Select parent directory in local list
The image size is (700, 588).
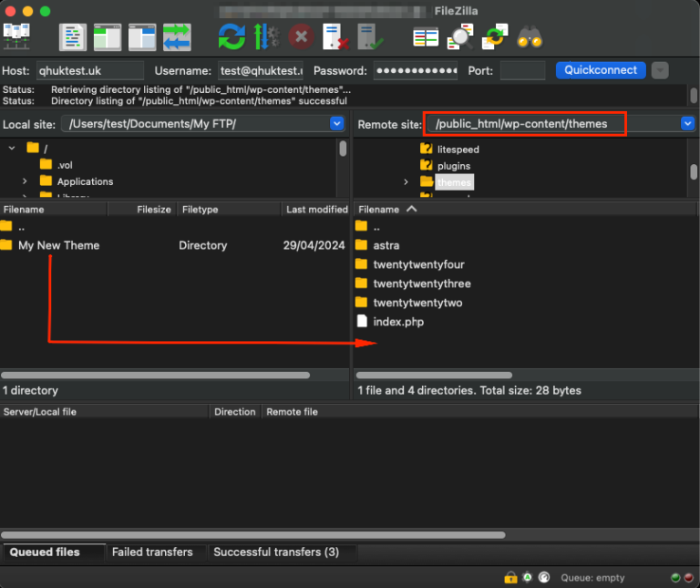point(13,227)
